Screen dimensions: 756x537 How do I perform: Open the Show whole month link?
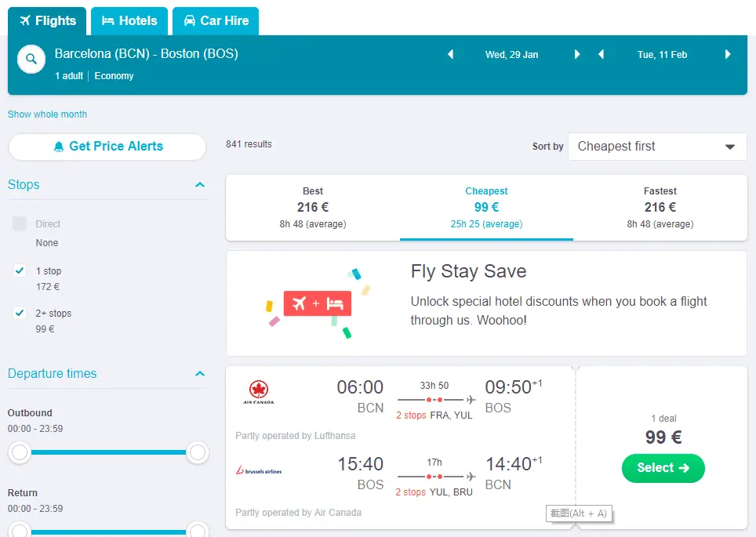47,114
